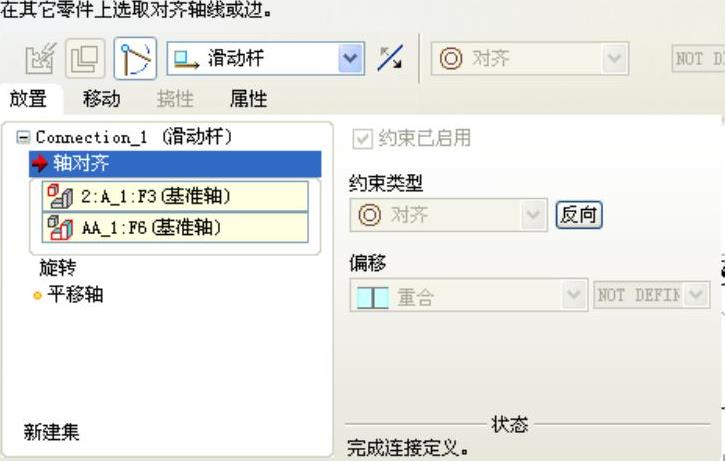The width and height of the screenshot is (725, 461).
Task: Select the 平移轴 tree item
Action: [75, 295]
